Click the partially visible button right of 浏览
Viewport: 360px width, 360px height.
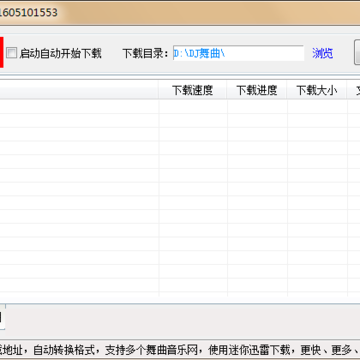(357, 53)
